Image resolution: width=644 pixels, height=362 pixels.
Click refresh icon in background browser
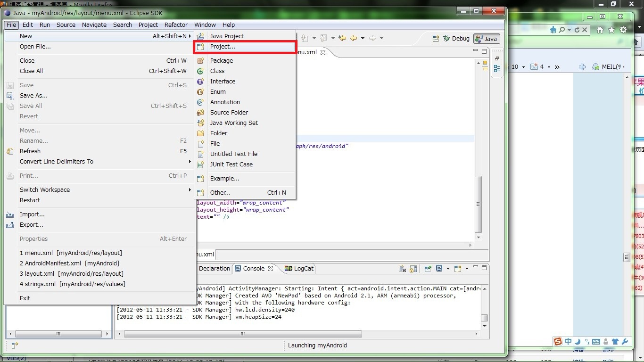tap(577, 30)
